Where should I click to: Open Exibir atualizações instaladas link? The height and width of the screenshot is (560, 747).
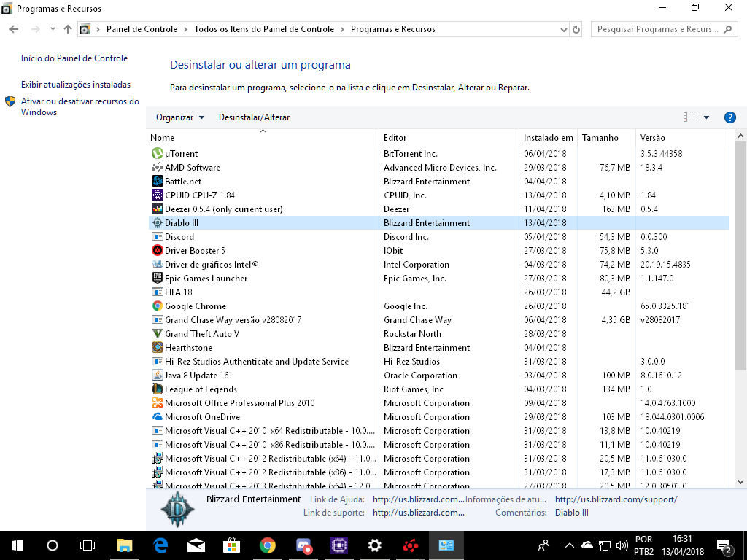click(76, 85)
